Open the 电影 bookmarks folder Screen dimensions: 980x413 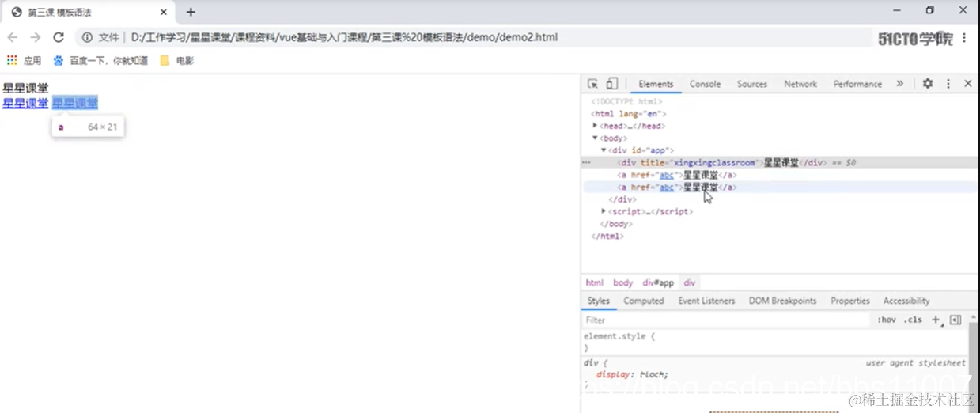point(176,60)
